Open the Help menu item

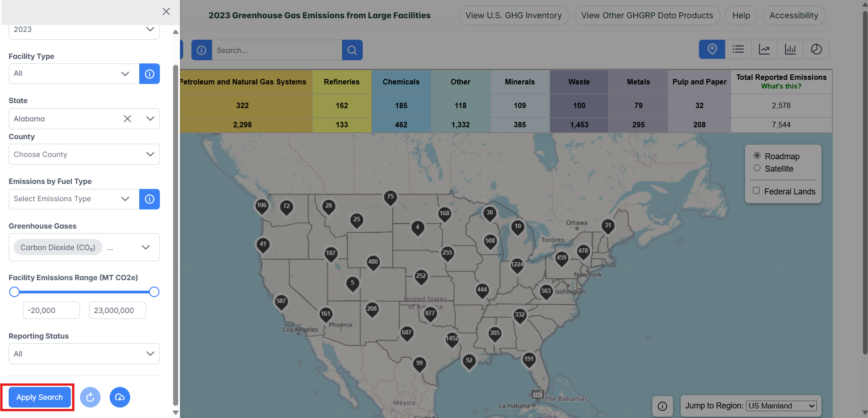(x=741, y=15)
